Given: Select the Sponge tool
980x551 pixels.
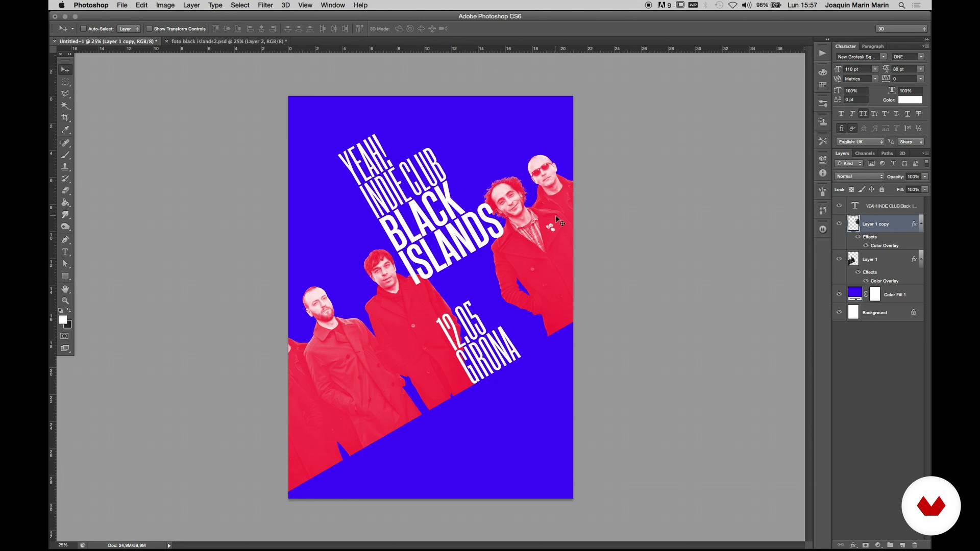Looking at the screenshot, I should (x=65, y=227).
